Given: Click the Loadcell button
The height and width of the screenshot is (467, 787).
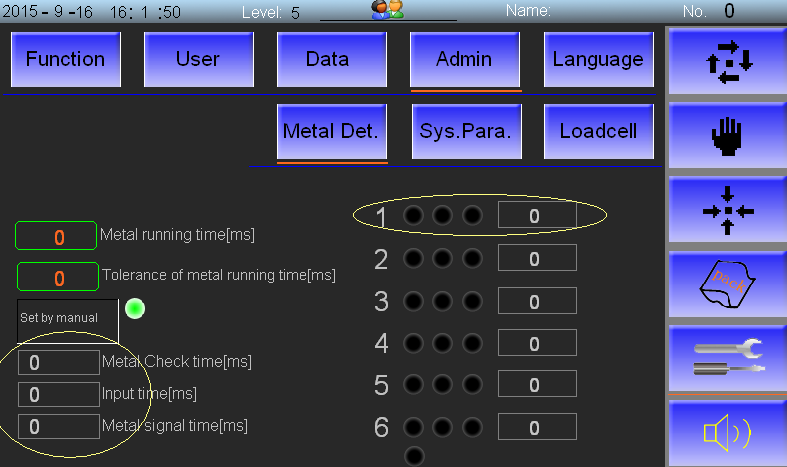Looking at the screenshot, I should [598, 131].
